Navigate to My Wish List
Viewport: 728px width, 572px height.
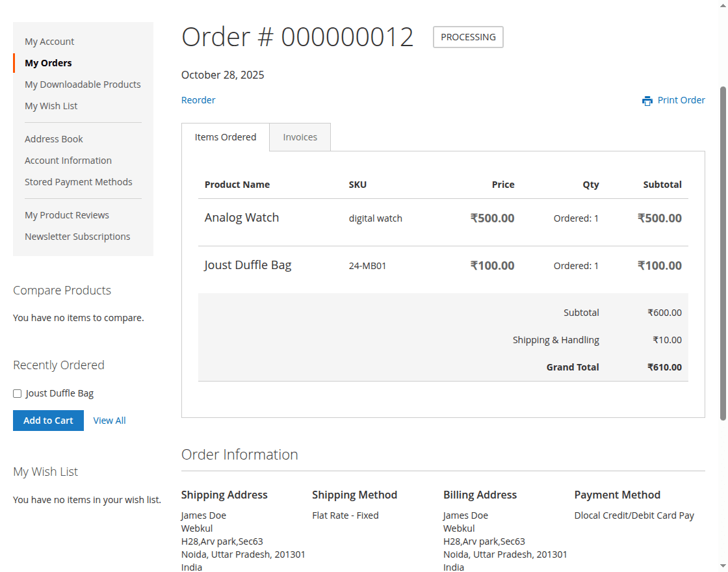point(51,105)
